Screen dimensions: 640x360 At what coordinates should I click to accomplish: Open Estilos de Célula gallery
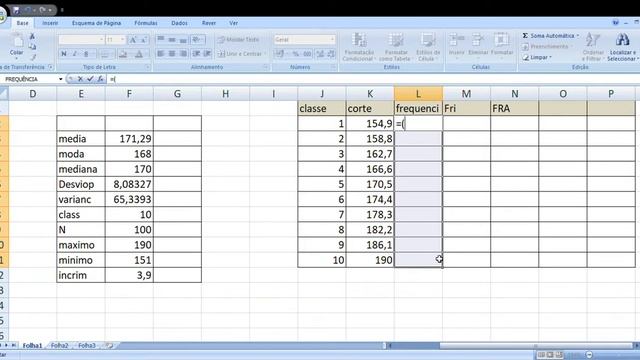(x=428, y=47)
